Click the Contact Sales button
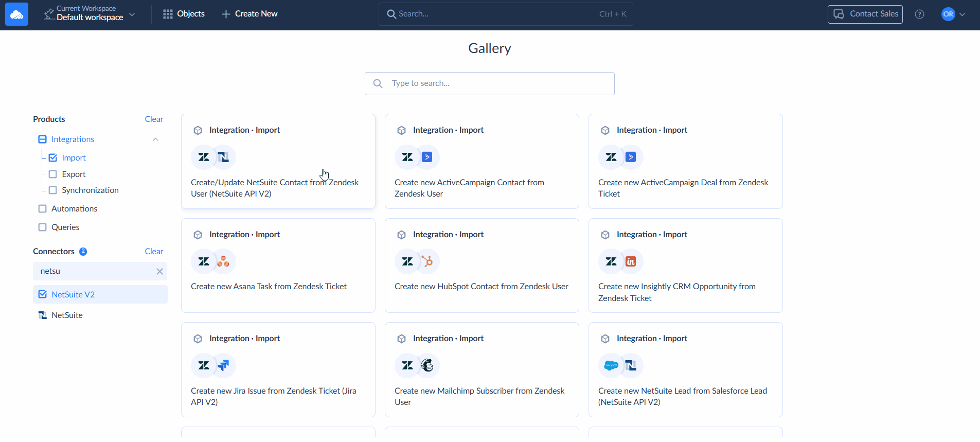 click(x=865, y=14)
